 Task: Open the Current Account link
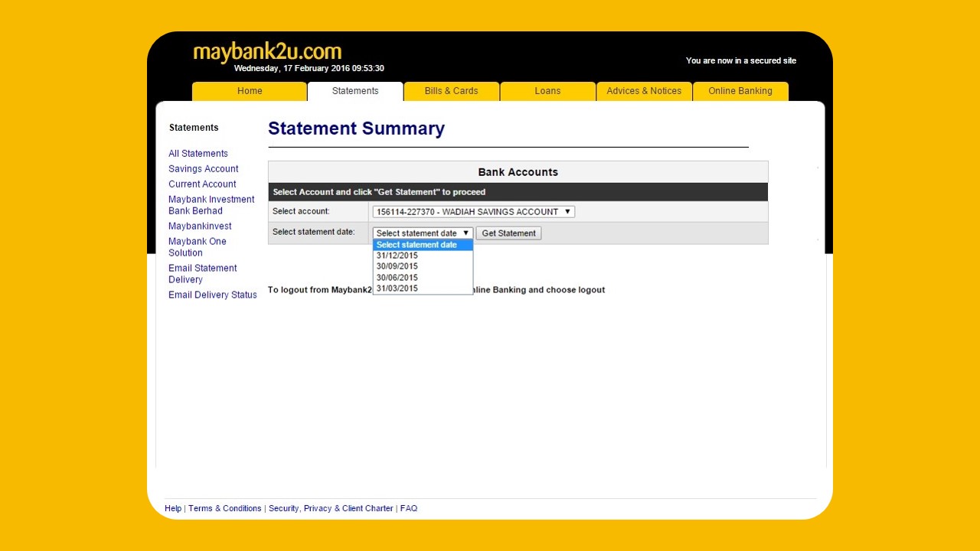202,184
